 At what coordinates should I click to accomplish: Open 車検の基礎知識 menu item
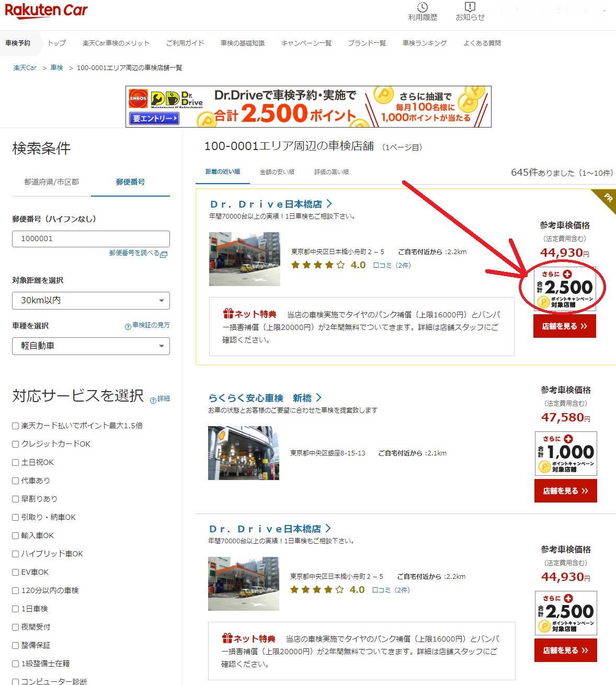point(243,43)
